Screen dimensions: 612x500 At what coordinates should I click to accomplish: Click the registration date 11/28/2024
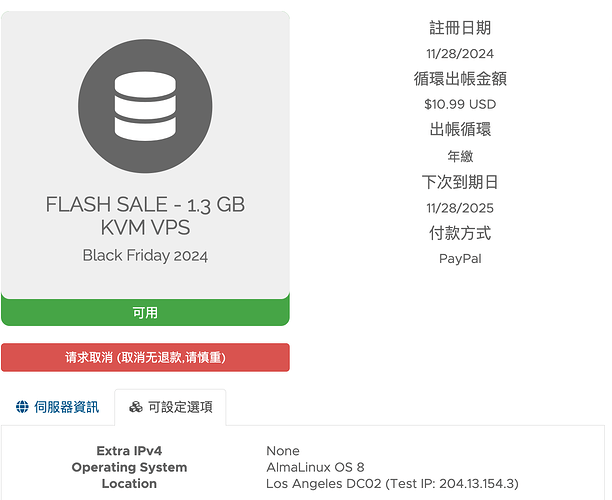460,53
